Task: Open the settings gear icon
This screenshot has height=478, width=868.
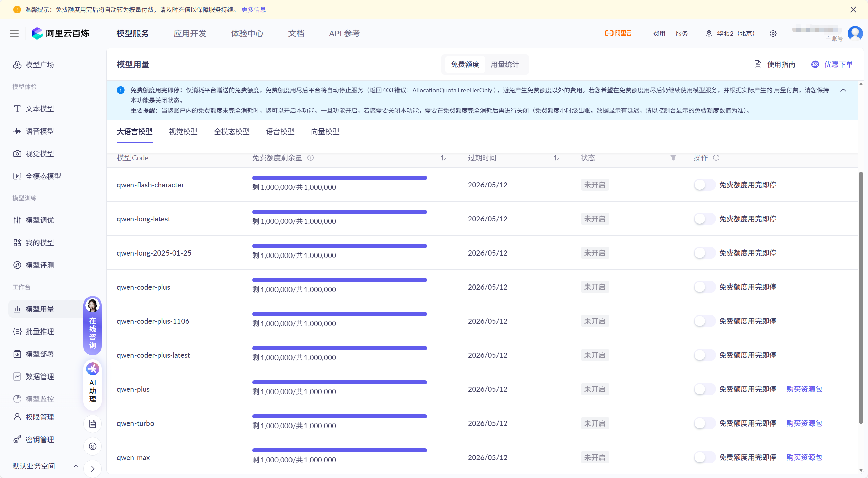Action: coord(773,33)
